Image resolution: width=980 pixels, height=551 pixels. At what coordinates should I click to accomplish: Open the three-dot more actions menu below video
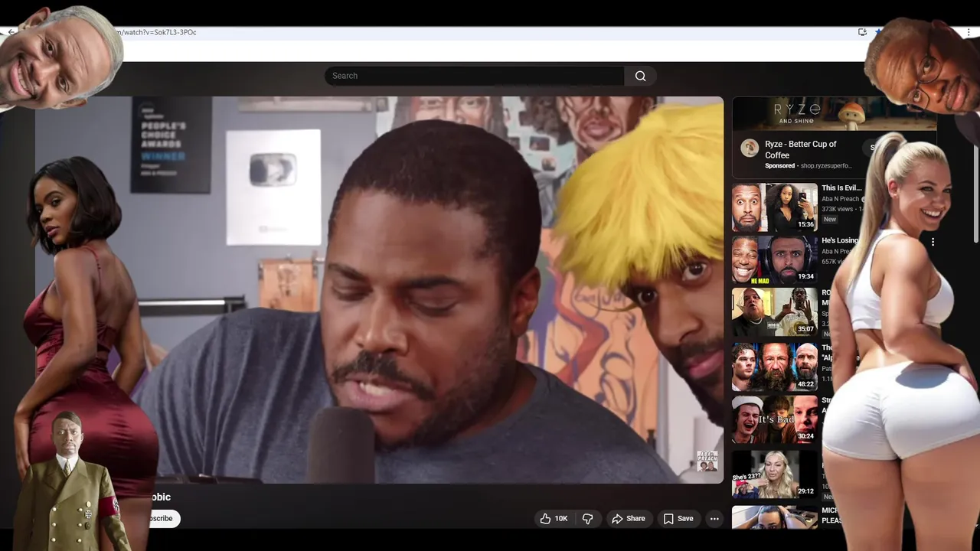(714, 519)
